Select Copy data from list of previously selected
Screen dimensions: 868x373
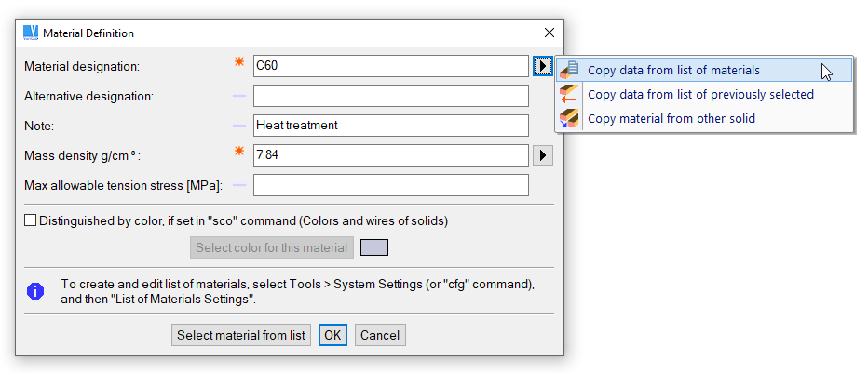[700, 94]
